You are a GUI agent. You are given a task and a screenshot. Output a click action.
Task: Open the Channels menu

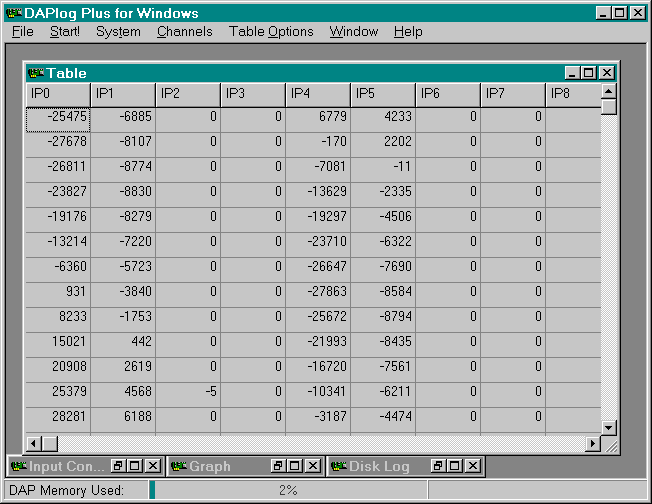[x=185, y=32]
